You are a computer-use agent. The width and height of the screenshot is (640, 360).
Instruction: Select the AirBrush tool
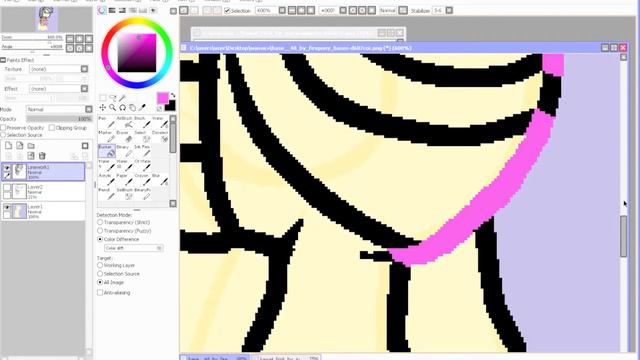[x=124, y=122]
